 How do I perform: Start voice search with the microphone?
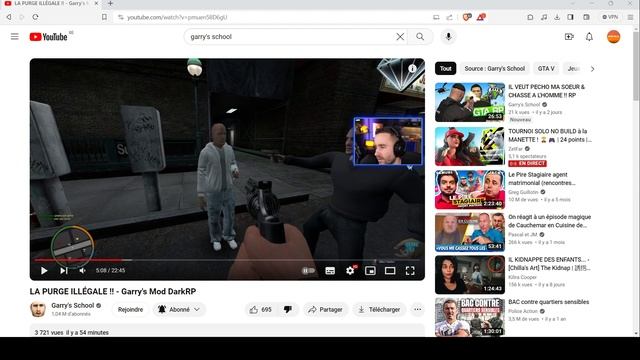[448, 37]
